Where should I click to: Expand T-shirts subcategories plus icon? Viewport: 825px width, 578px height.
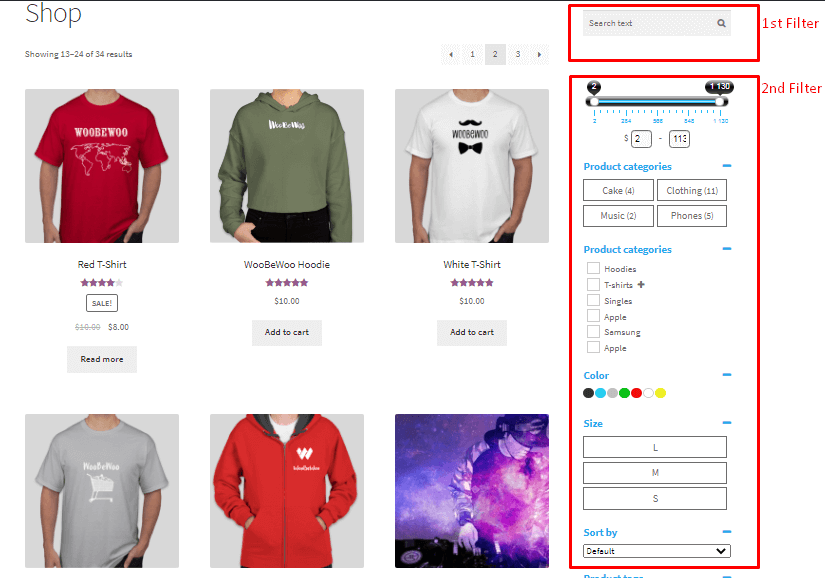641,285
